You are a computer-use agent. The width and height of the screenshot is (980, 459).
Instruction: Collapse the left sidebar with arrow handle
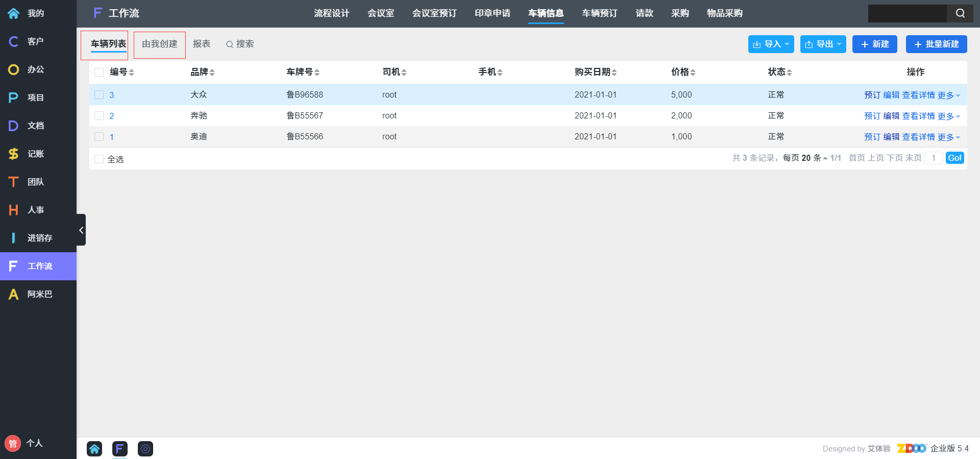pyautogui.click(x=81, y=230)
